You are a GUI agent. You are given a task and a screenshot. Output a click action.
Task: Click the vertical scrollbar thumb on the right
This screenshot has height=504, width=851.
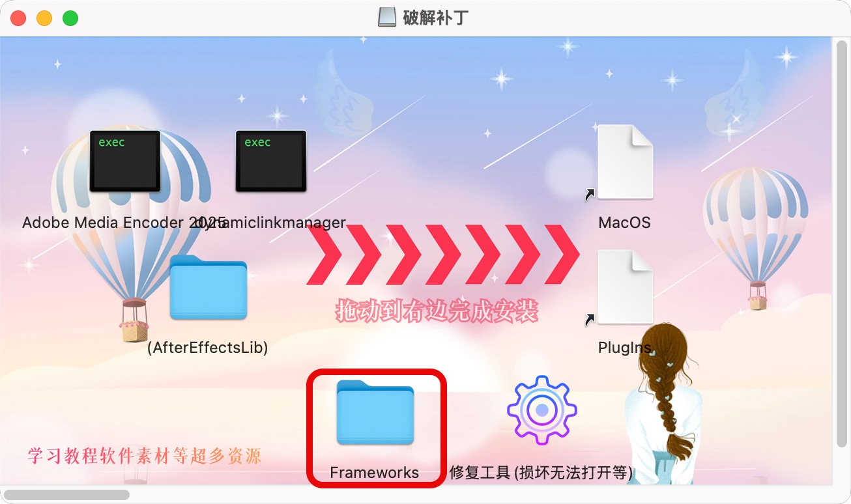[x=841, y=242]
